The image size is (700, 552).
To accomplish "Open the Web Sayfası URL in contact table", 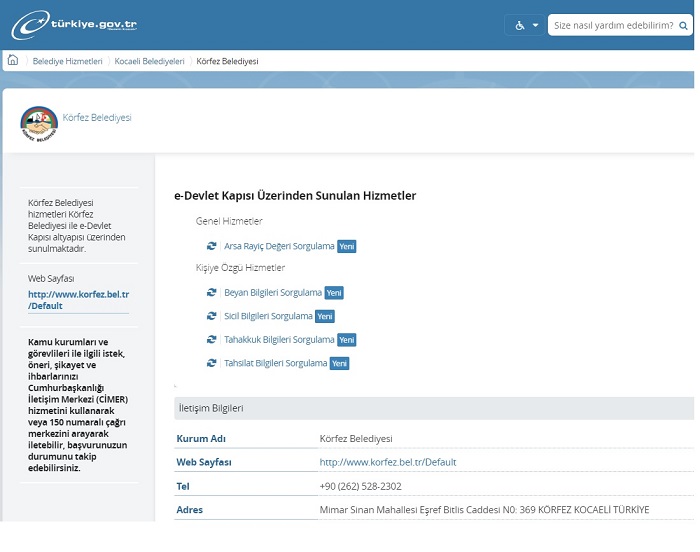I will point(387,462).
